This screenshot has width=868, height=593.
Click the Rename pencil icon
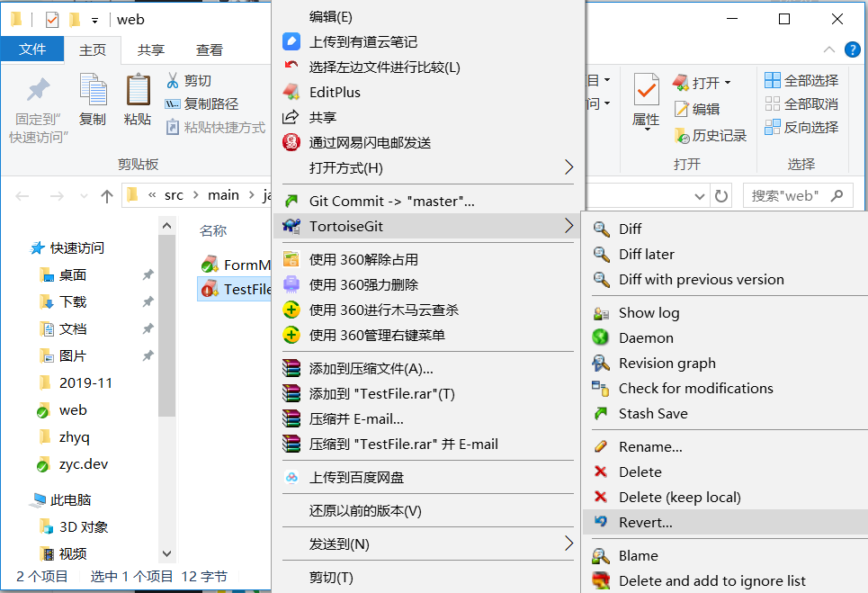click(x=601, y=446)
